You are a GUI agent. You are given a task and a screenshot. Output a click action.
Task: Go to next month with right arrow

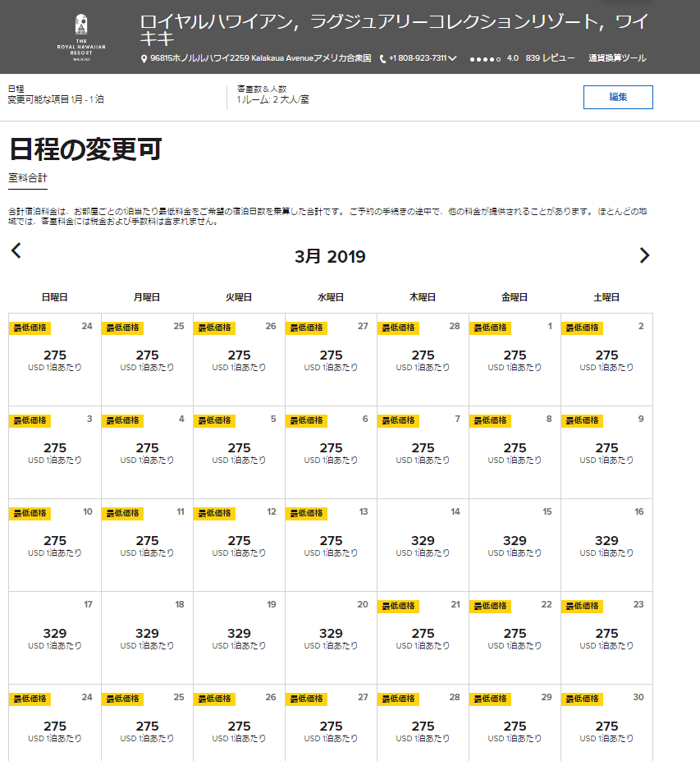coord(644,255)
